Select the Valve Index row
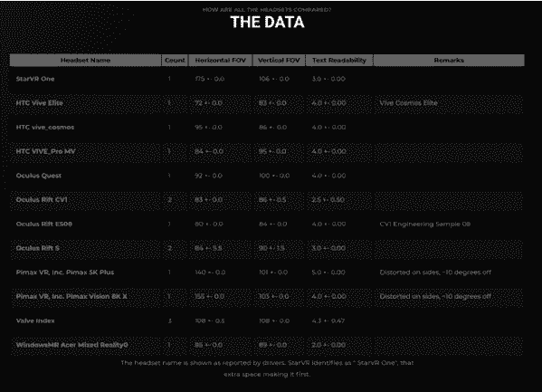Screen dimensions: 542x392 tap(267, 321)
